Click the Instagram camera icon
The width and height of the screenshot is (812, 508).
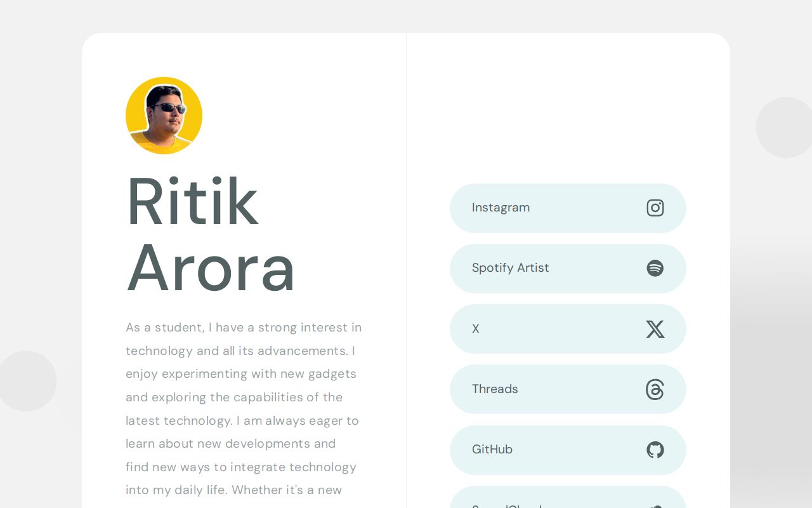pos(655,208)
